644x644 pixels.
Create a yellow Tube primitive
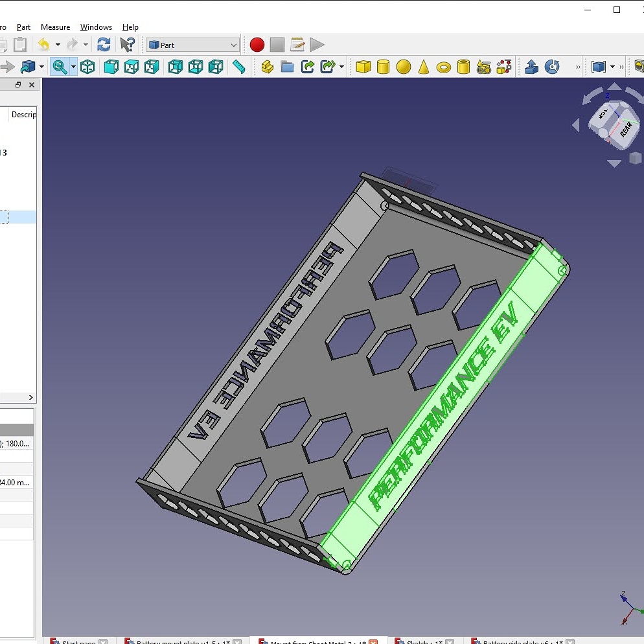463,67
